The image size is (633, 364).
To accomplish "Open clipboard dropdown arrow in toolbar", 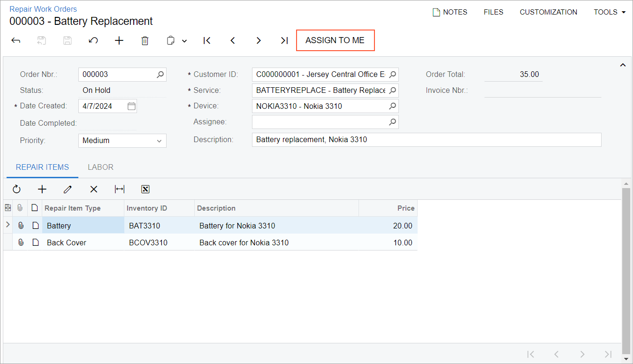I will (184, 41).
